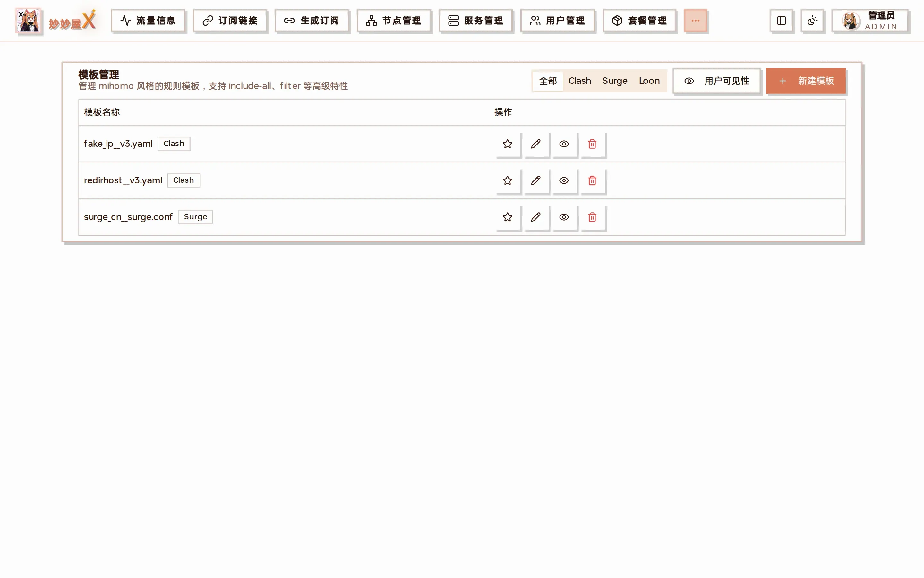This screenshot has height=578, width=924.
Task: Preview the fake_ip_v3.yaml template
Action: pyautogui.click(x=564, y=144)
